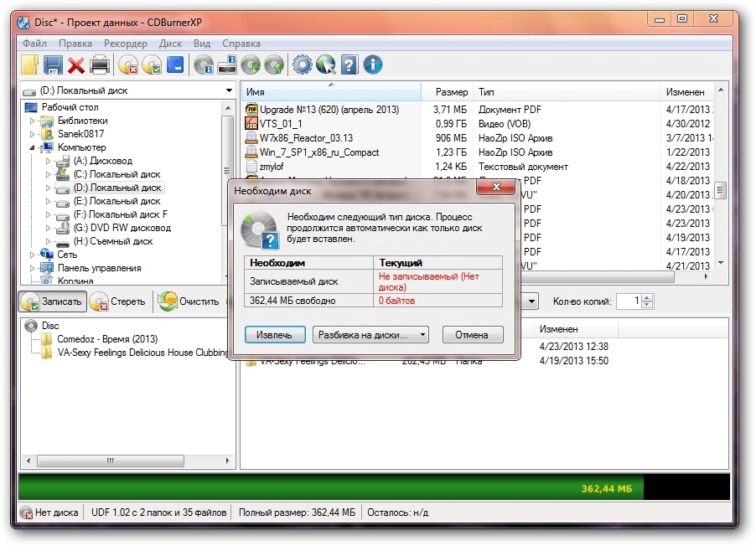Click the Очистить clear button
The image size is (756, 546).
(x=190, y=301)
